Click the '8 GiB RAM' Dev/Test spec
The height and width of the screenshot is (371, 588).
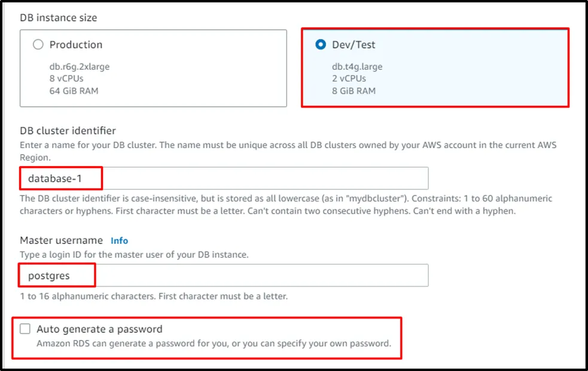coord(354,91)
